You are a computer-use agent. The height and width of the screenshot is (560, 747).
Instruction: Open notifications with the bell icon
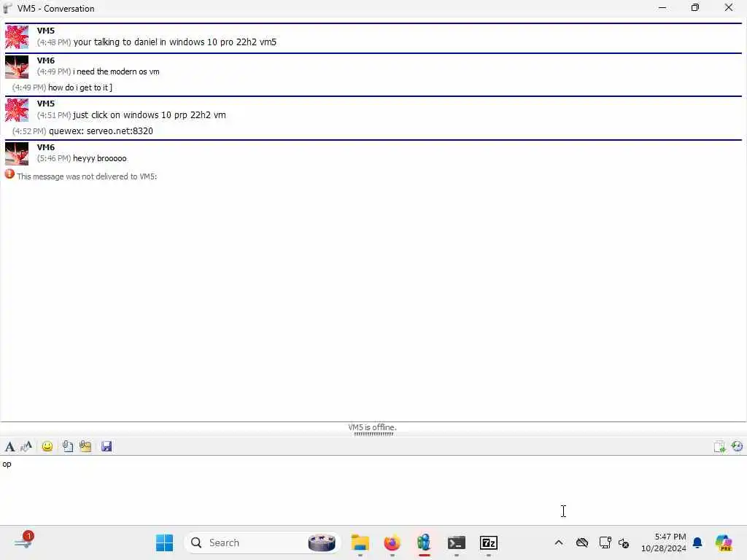[x=697, y=542]
